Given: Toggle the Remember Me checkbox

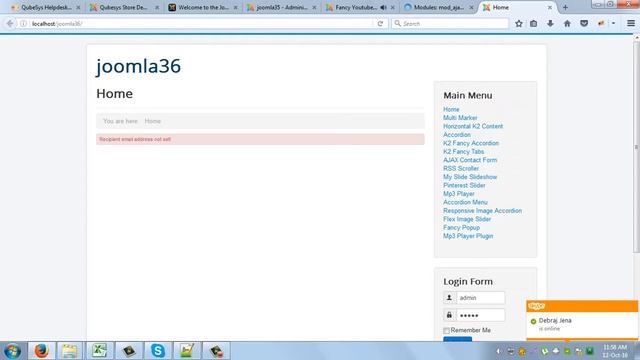Looking at the screenshot, I should click(x=447, y=330).
